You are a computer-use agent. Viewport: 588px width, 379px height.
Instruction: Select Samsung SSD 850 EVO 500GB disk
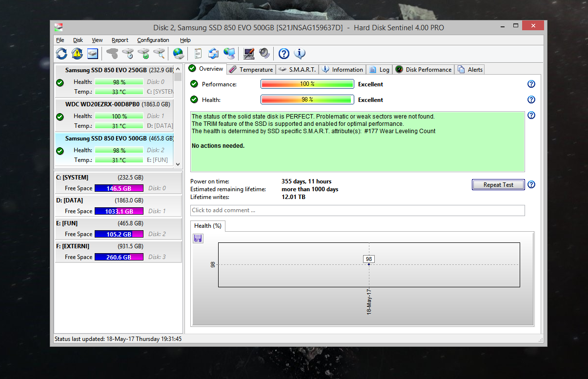coord(115,149)
